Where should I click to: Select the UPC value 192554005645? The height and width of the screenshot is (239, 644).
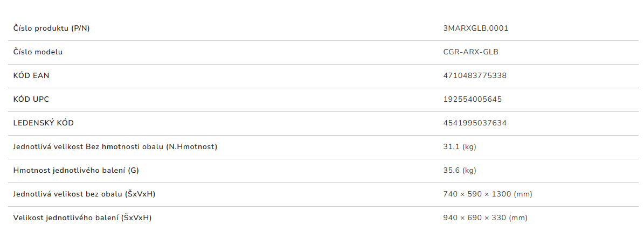(x=473, y=99)
